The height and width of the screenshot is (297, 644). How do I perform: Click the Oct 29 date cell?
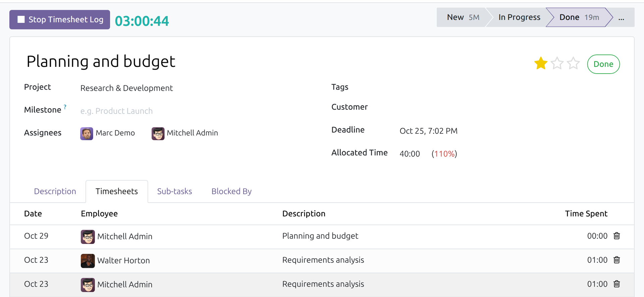click(x=36, y=236)
